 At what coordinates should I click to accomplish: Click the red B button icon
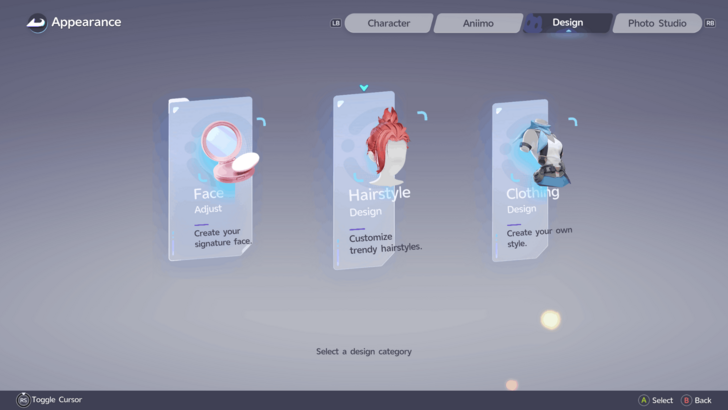[x=686, y=400]
